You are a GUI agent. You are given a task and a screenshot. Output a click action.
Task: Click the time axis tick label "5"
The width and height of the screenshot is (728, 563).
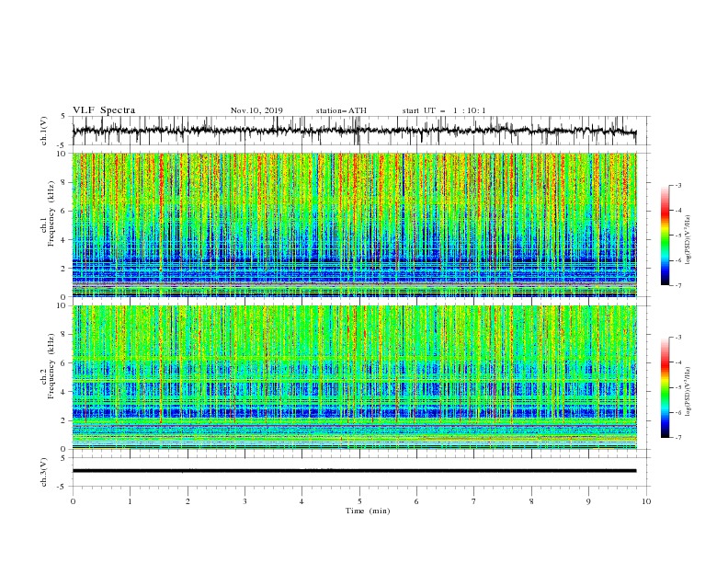click(359, 501)
